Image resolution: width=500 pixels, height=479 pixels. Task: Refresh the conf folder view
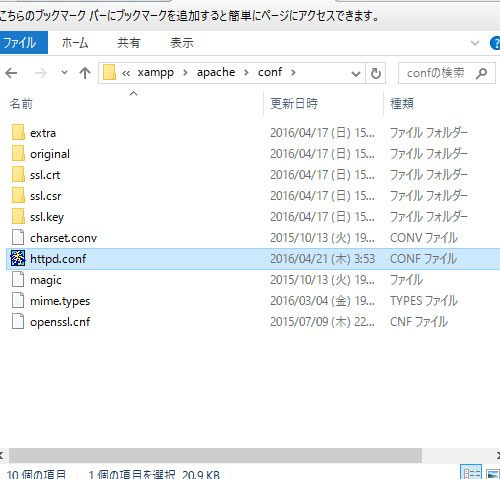[376, 73]
